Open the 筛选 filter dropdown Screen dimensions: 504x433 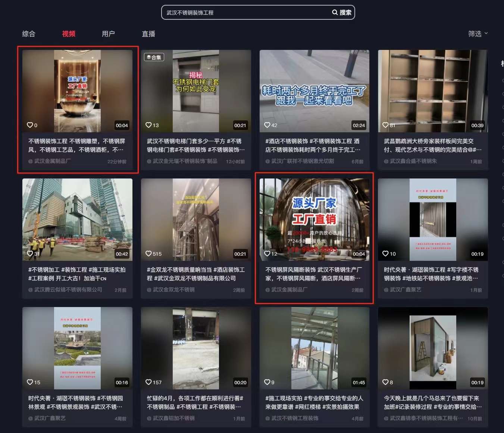pos(478,34)
